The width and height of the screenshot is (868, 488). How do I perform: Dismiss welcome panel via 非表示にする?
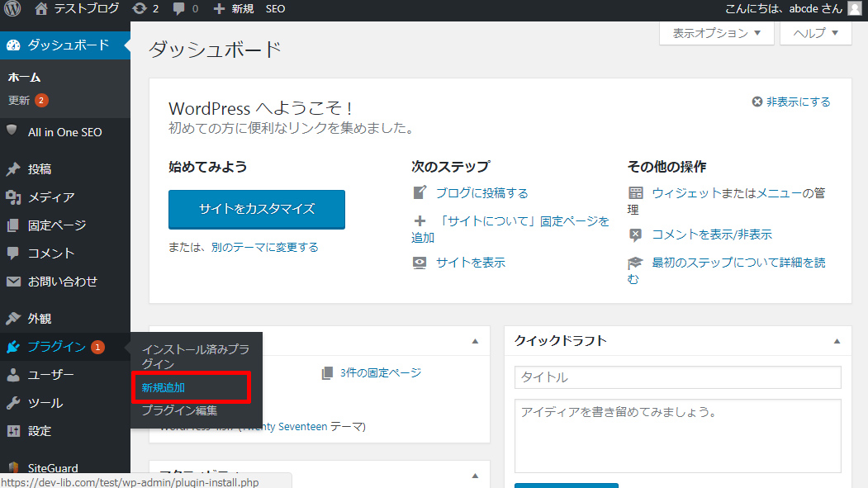[790, 102]
